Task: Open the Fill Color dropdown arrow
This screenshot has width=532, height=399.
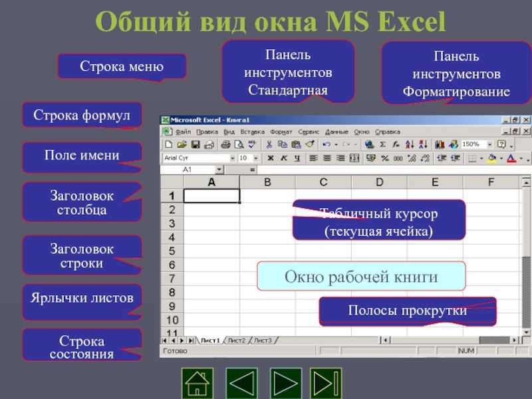Action: (x=501, y=158)
